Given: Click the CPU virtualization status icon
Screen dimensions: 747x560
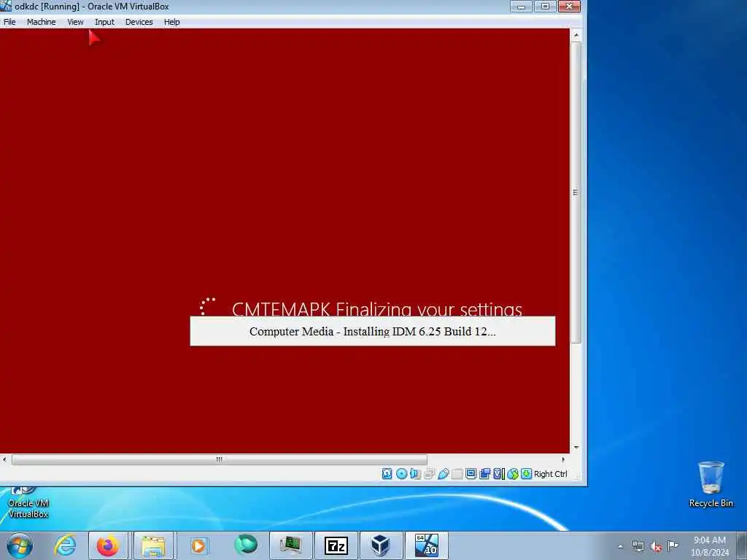Looking at the screenshot, I should tap(499, 474).
